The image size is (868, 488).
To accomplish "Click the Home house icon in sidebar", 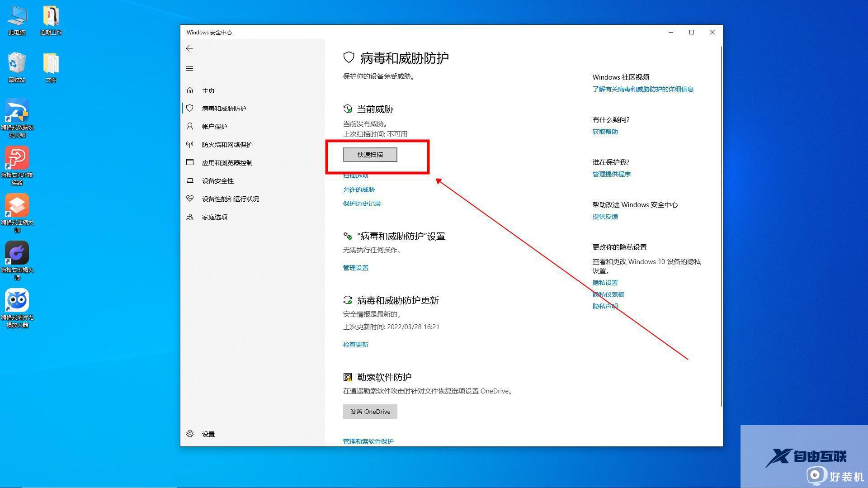I will pyautogui.click(x=190, y=90).
